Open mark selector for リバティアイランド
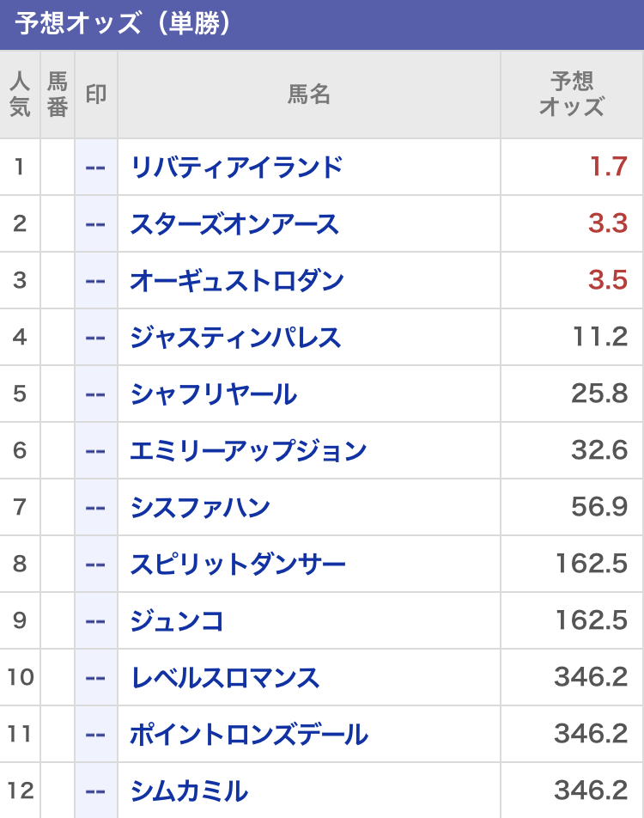The image size is (644, 818). (x=95, y=167)
